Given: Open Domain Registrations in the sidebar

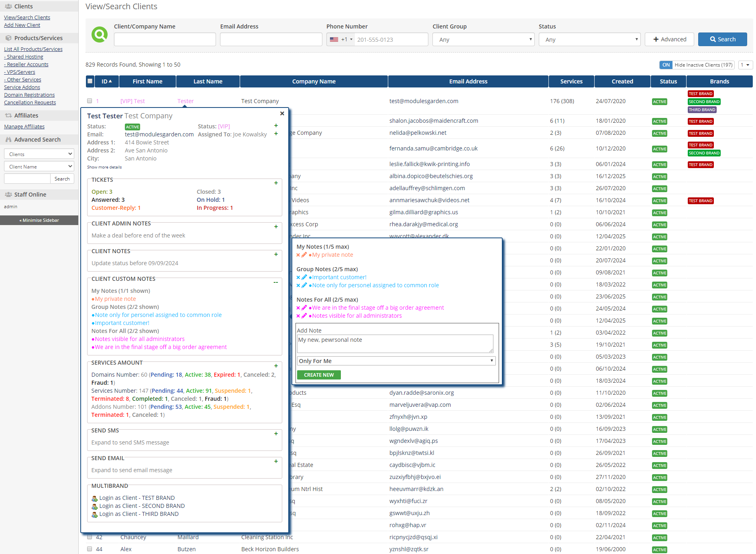Looking at the screenshot, I should [29, 95].
